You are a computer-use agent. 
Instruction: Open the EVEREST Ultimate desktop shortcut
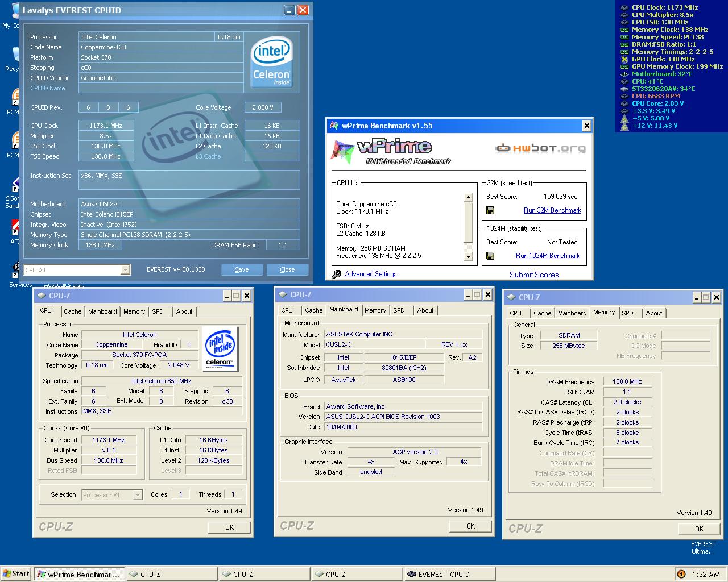[703, 547]
